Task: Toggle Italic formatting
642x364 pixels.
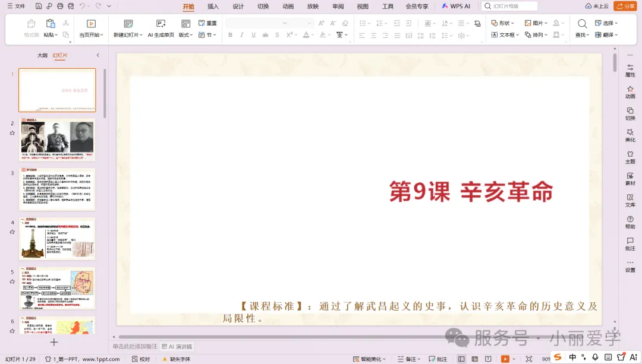Action: coord(241,35)
